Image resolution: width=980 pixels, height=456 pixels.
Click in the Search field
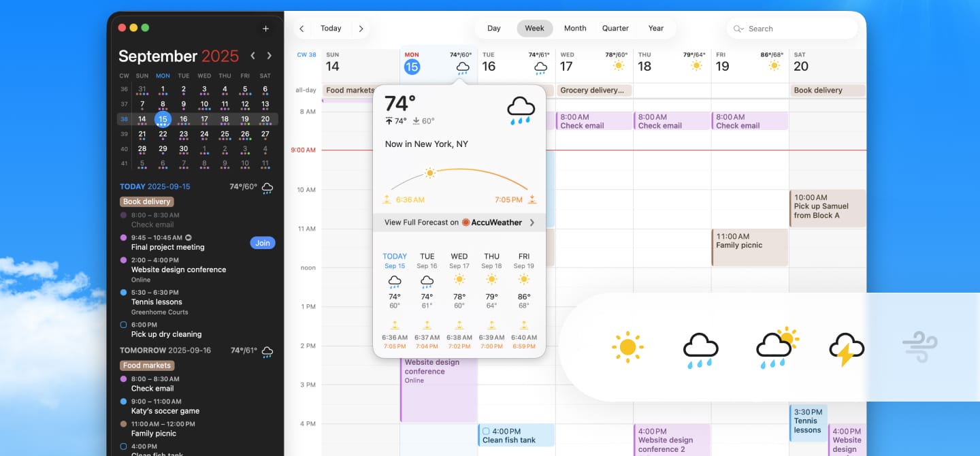click(x=792, y=29)
